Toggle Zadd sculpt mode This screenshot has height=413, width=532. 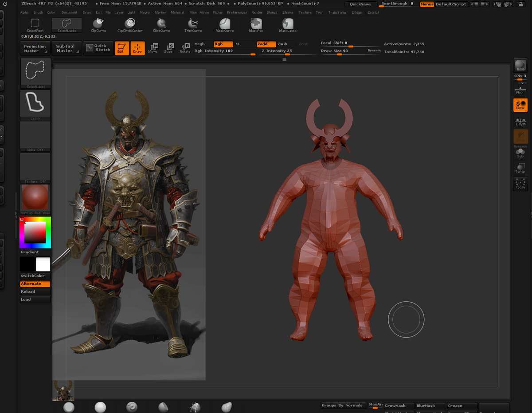pyautogui.click(x=266, y=44)
